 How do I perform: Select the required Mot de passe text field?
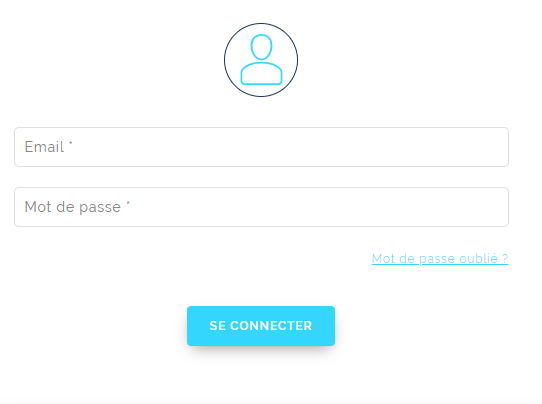[261, 207]
